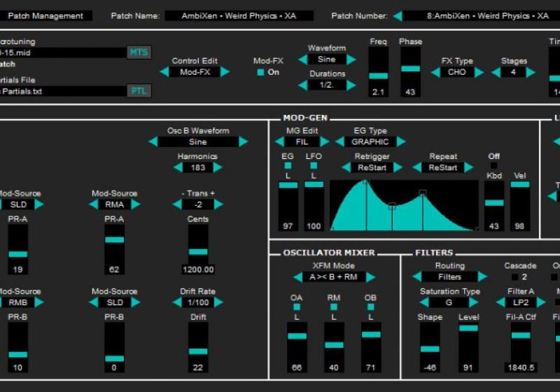Image resolution: width=560 pixels, height=392 pixels.
Task: Click left arrow next to Trans value -2
Action: click(x=177, y=204)
